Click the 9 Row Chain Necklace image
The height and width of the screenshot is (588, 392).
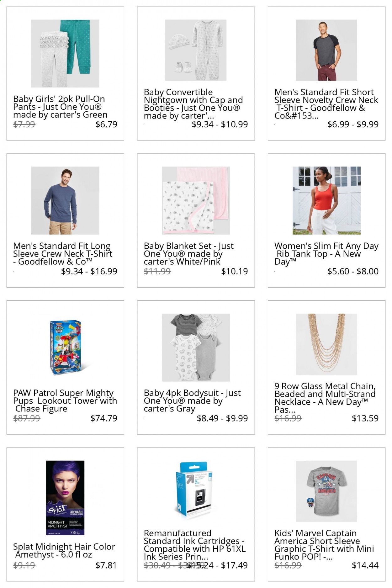point(326,344)
